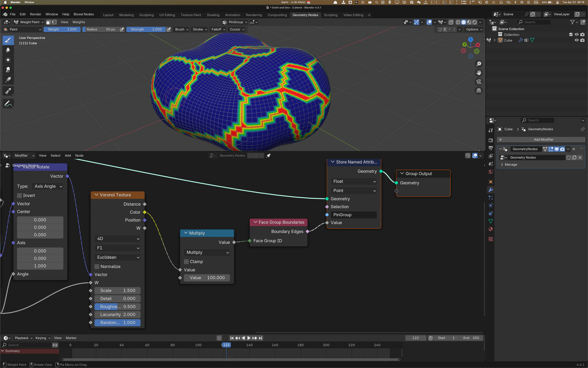Select the Annotate tool
Viewport: 588px width, 368px height.
pyautogui.click(x=8, y=104)
